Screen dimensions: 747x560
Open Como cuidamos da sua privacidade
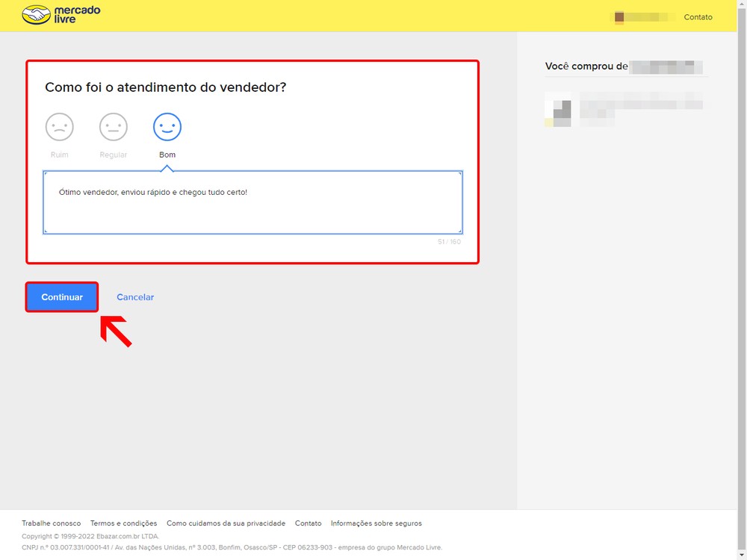click(x=226, y=523)
